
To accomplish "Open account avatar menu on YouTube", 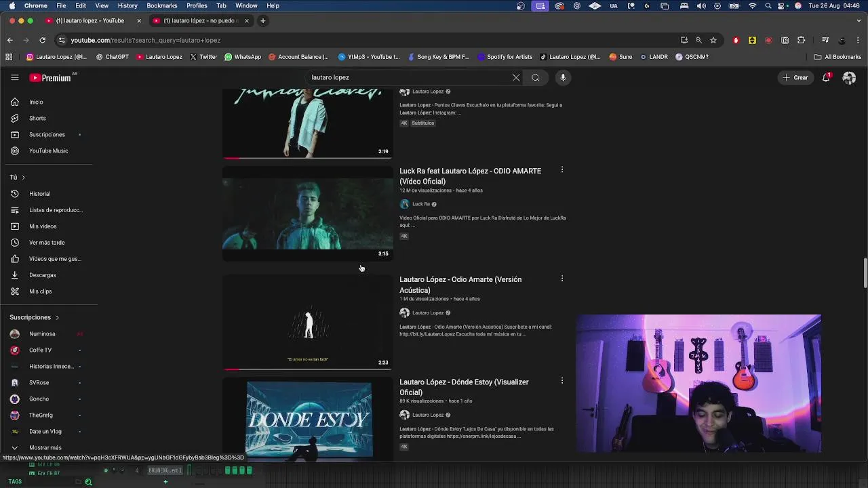I will coord(849,78).
